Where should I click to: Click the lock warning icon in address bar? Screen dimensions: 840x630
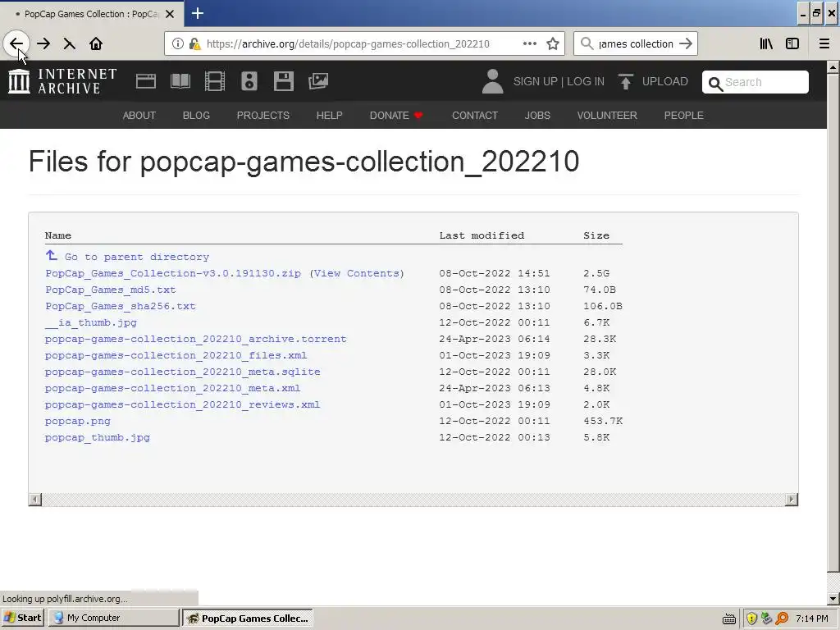tap(194, 44)
